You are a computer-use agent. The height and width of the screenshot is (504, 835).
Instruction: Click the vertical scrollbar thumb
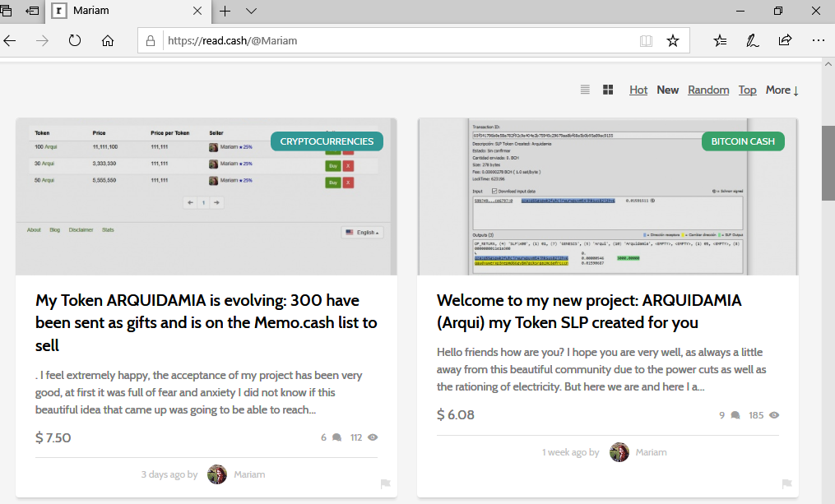pyautogui.click(x=828, y=163)
